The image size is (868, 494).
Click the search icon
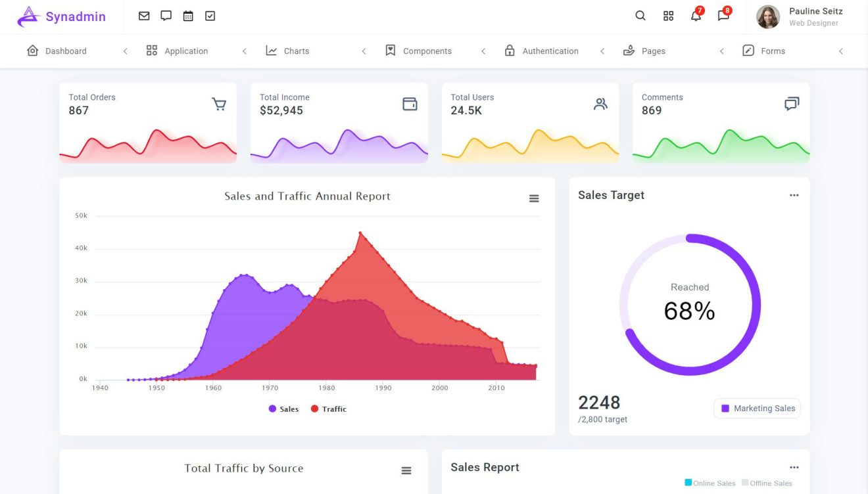click(640, 15)
